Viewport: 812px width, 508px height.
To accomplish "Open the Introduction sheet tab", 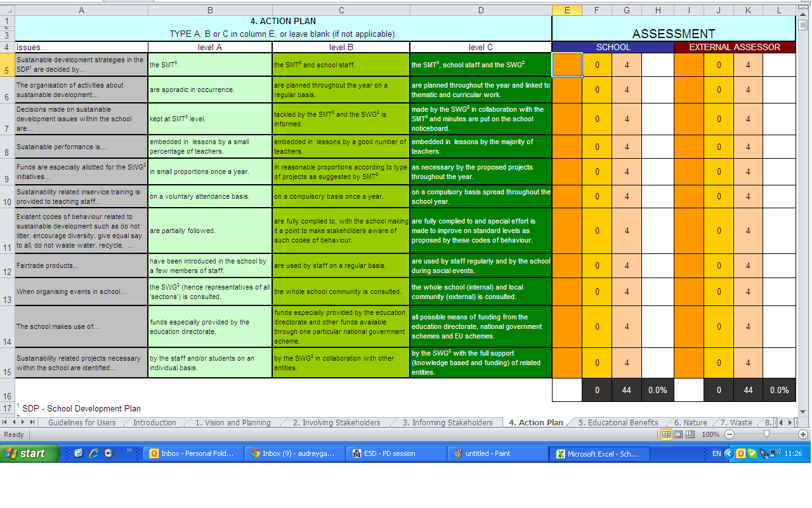I will [155, 423].
